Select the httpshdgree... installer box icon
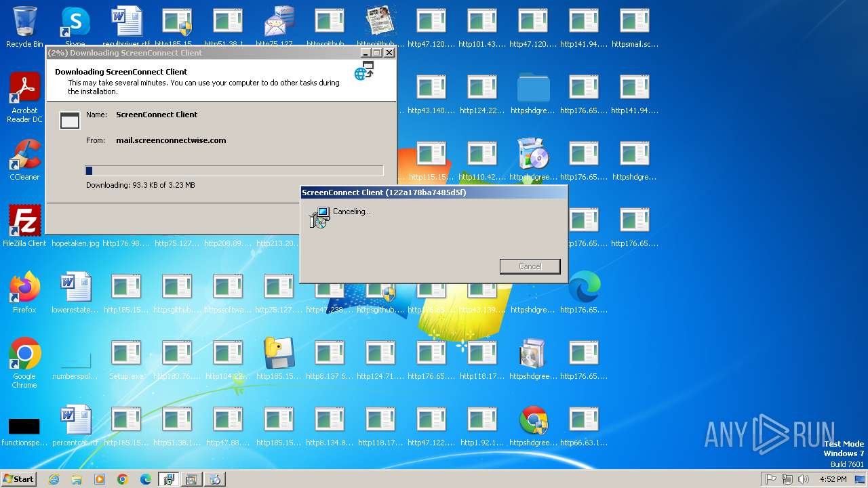Screen dimensions: 868x488 [533, 359]
